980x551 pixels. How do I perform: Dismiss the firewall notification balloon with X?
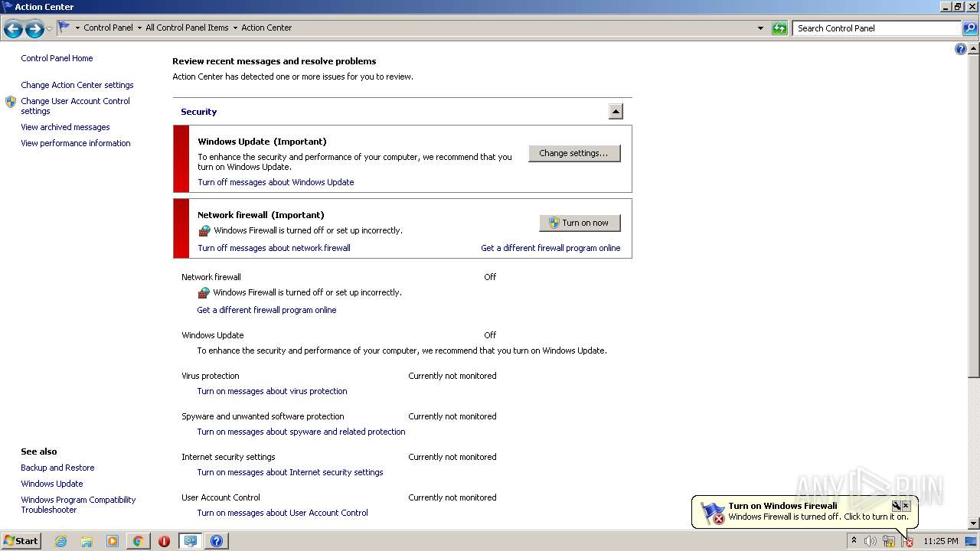[x=906, y=506]
